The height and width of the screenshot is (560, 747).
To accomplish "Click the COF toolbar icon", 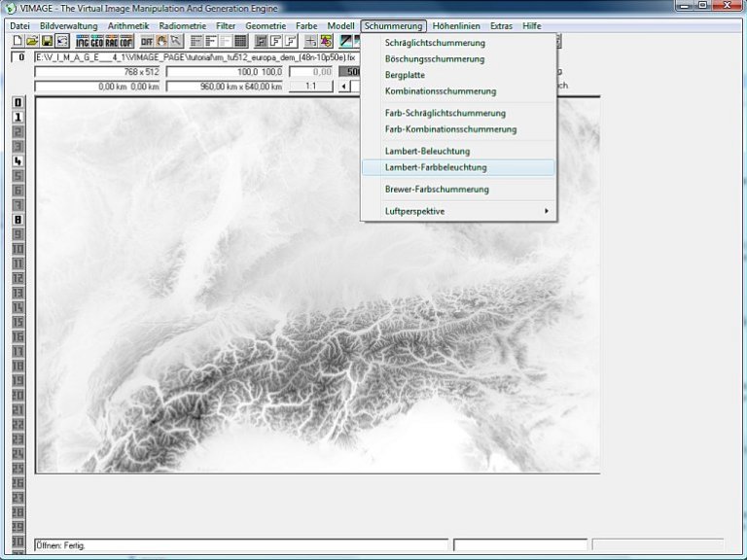I will 124,41.
